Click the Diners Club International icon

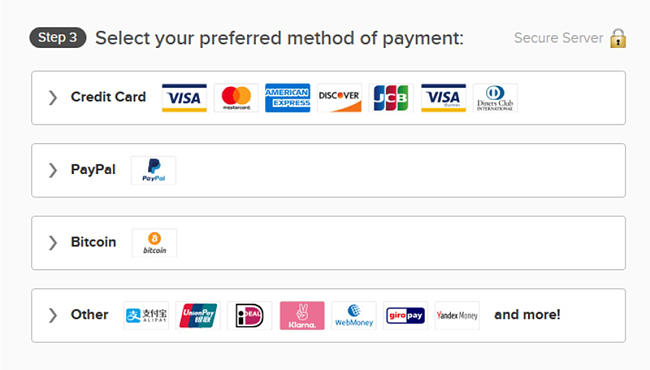495,98
